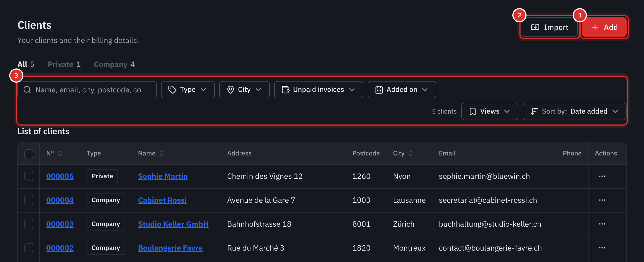
Task: Click the 5 clients count label
Action: (444, 111)
